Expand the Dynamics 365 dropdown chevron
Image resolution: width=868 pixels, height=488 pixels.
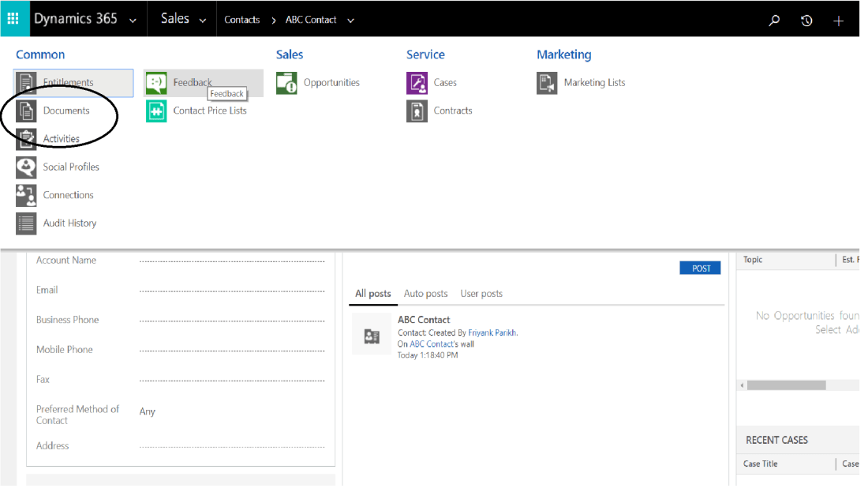(132, 21)
